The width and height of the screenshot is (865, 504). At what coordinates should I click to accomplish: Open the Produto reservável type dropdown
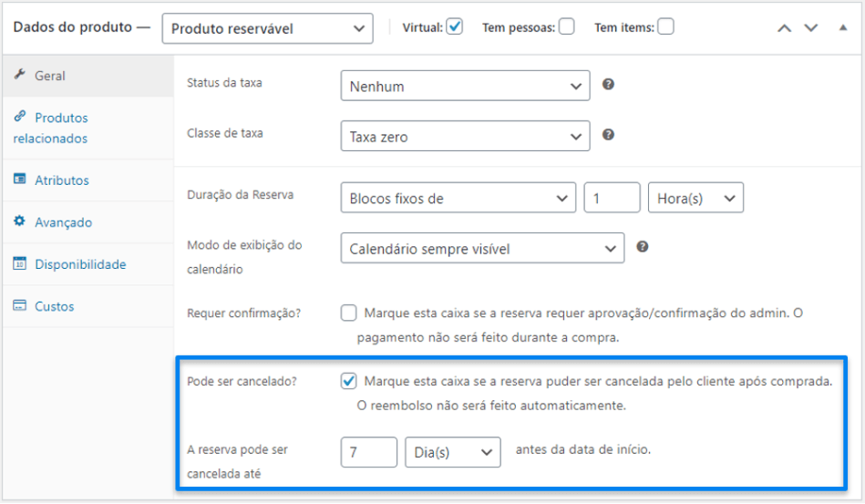(x=267, y=28)
